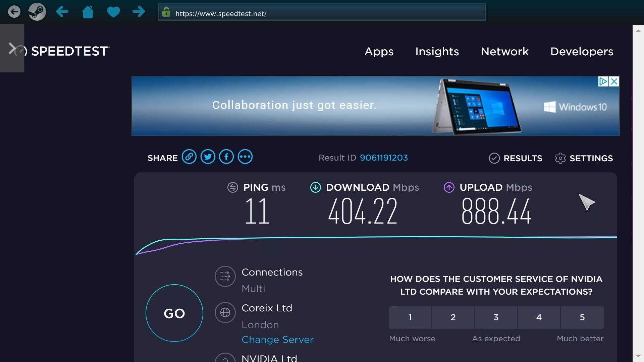Open the Apps navigation menu
644x362 pixels.
[x=379, y=51]
